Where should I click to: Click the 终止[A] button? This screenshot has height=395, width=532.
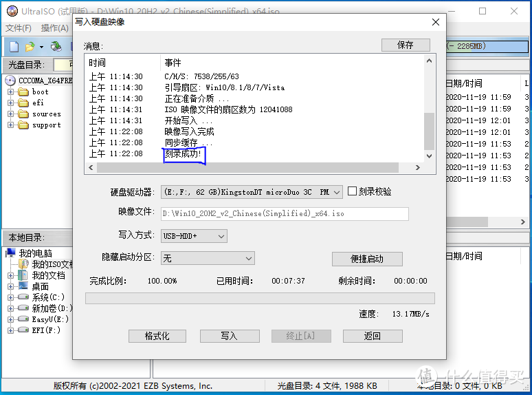pyautogui.click(x=301, y=336)
